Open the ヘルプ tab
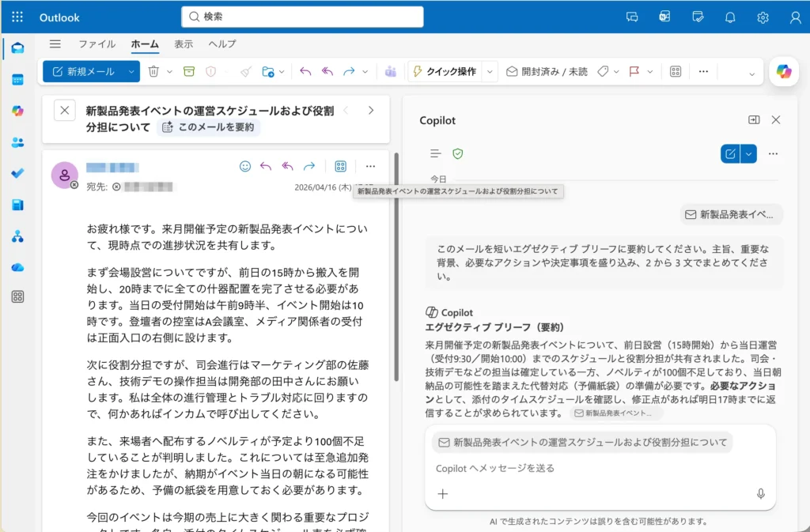This screenshot has height=532, width=810. (222, 43)
